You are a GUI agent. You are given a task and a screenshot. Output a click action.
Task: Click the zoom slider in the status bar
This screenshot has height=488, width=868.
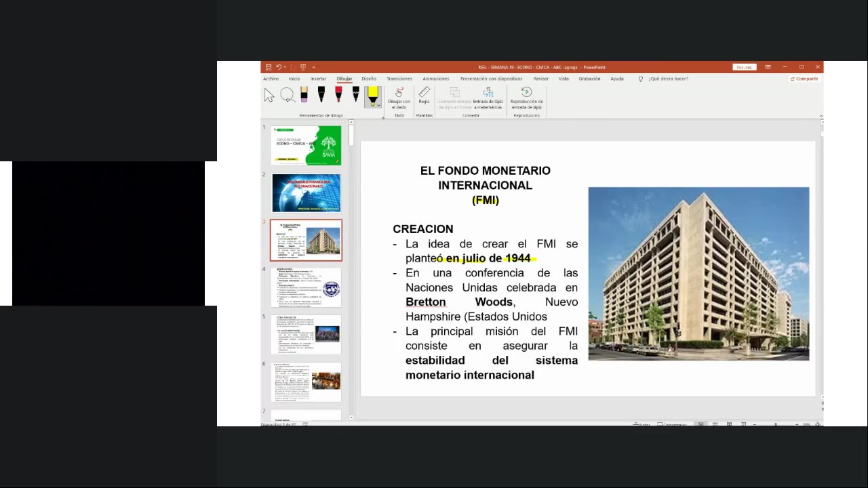coord(776,424)
